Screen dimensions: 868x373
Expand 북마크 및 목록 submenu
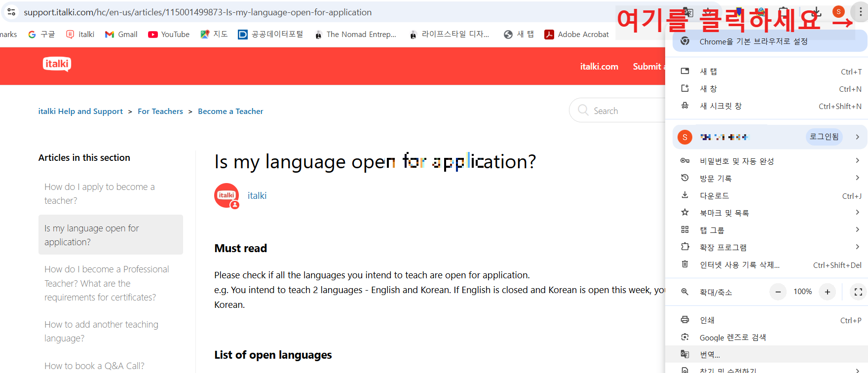point(858,212)
